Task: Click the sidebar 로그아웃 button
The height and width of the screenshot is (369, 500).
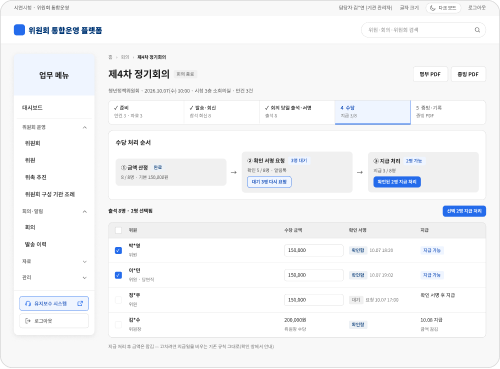Action: click(x=54, y=321)
